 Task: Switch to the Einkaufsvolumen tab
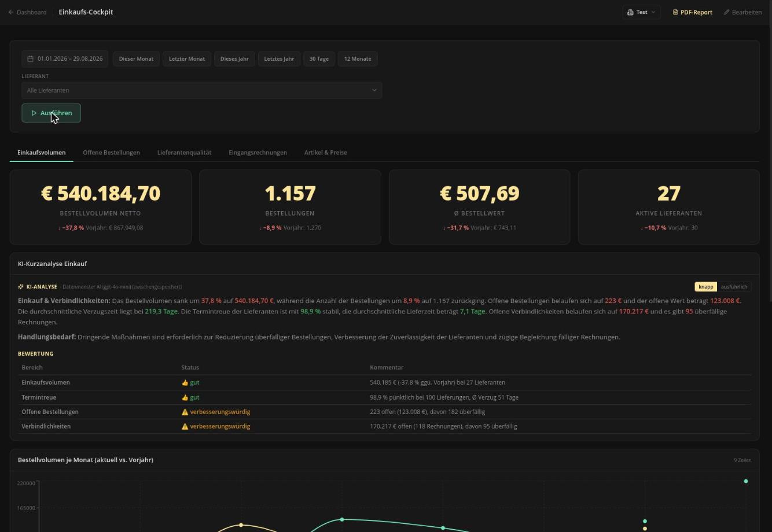(x=42, y=153)
